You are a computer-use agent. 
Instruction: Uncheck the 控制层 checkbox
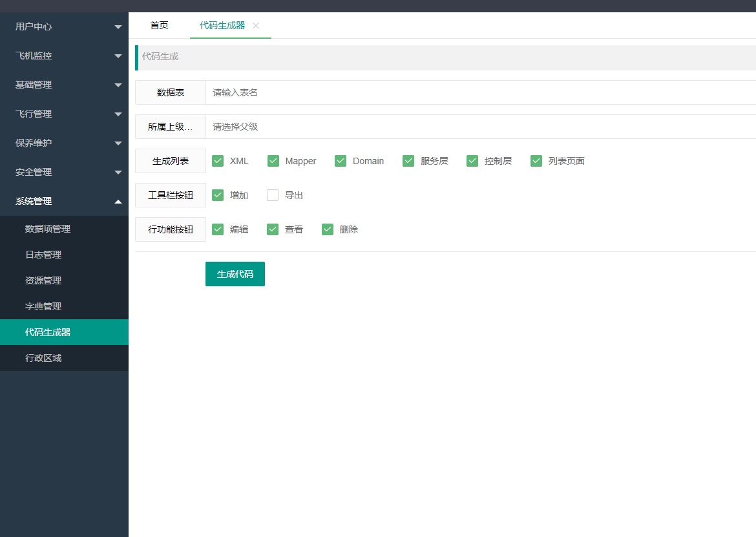[x=472, y=161]
